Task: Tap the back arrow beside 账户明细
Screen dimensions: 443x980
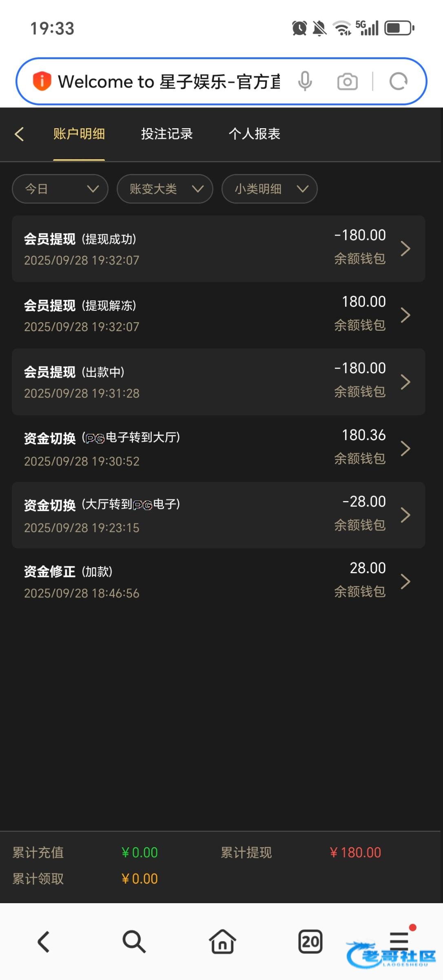Action: pyautogui.click(x=19, y=134)
